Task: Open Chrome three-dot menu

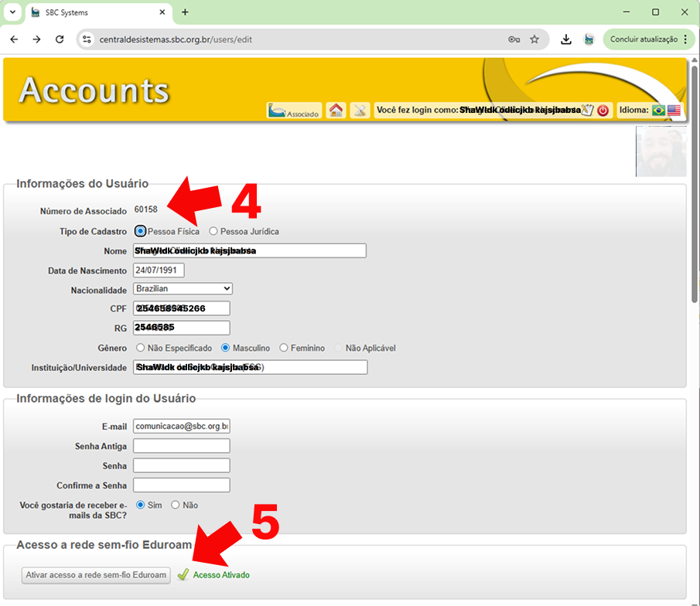Action: tap(685, 39)
